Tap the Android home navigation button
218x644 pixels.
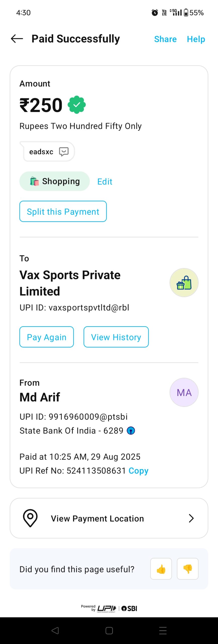click(109, 631)
